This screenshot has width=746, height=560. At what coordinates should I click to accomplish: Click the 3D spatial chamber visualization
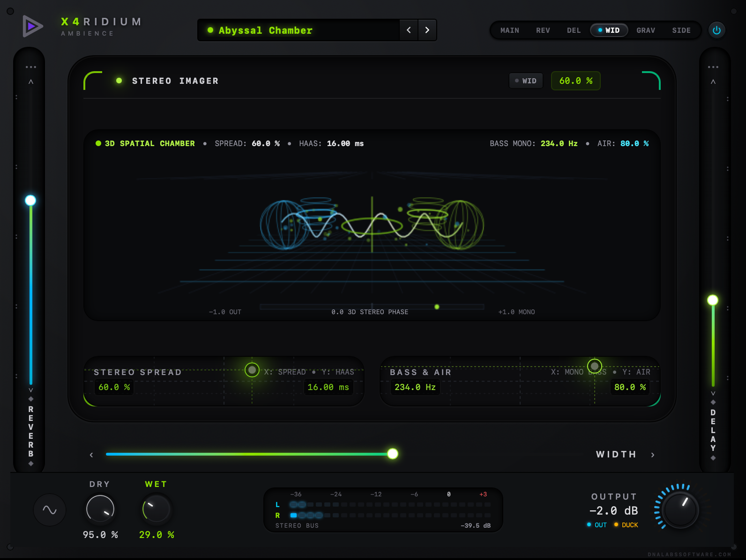pos(372,225)
